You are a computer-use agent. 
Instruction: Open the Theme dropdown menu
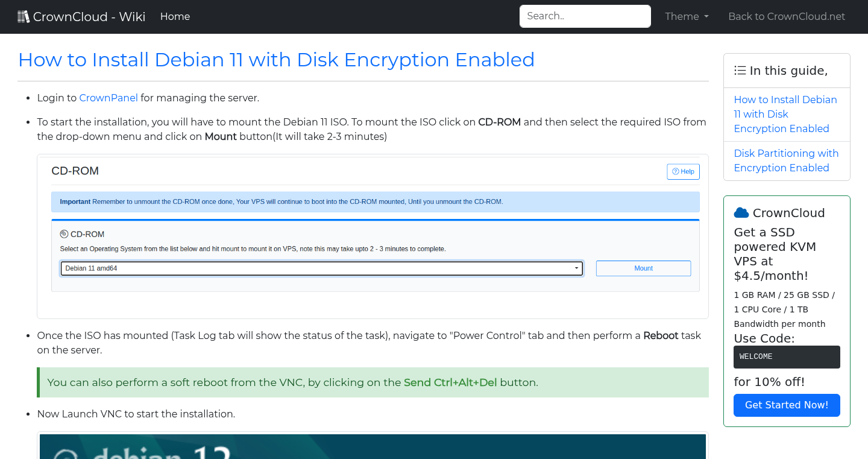pyautogui.click(x=687, y=16)
